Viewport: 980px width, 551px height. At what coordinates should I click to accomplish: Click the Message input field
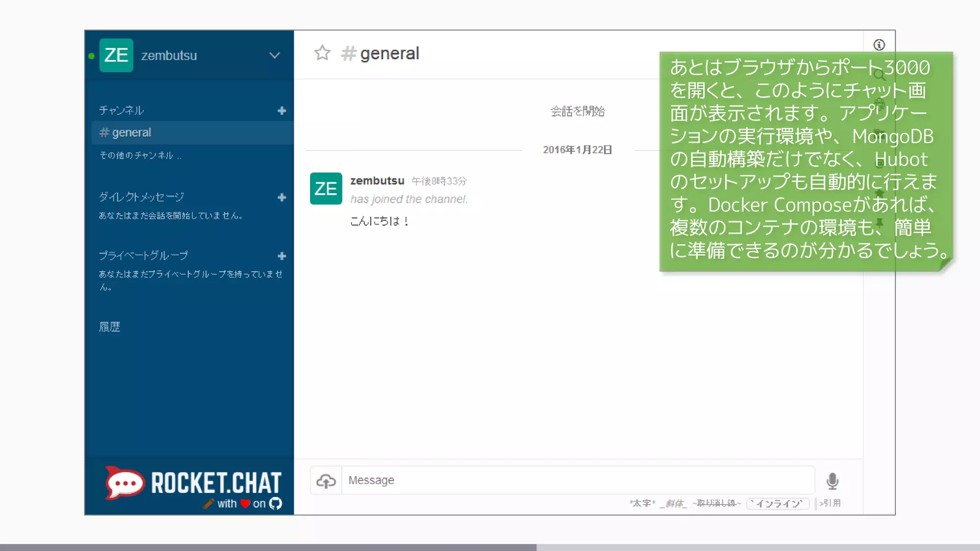(578, 480)
